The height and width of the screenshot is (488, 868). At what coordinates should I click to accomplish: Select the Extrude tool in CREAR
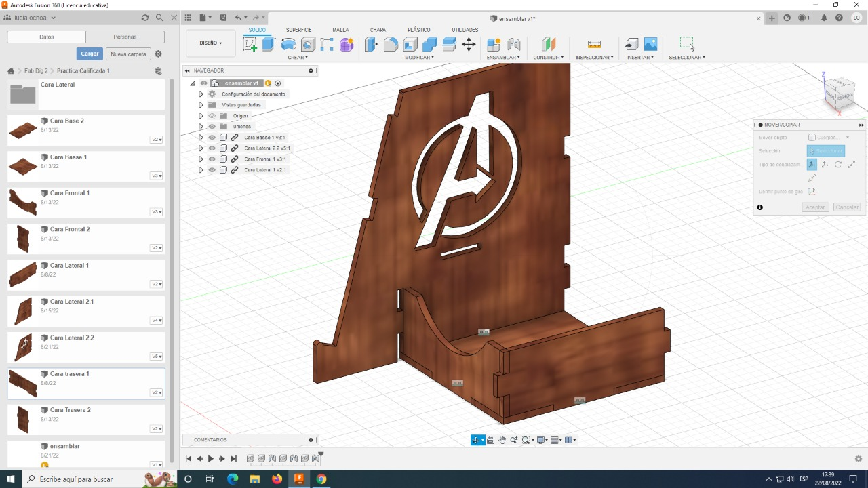[x=269, y=45]
